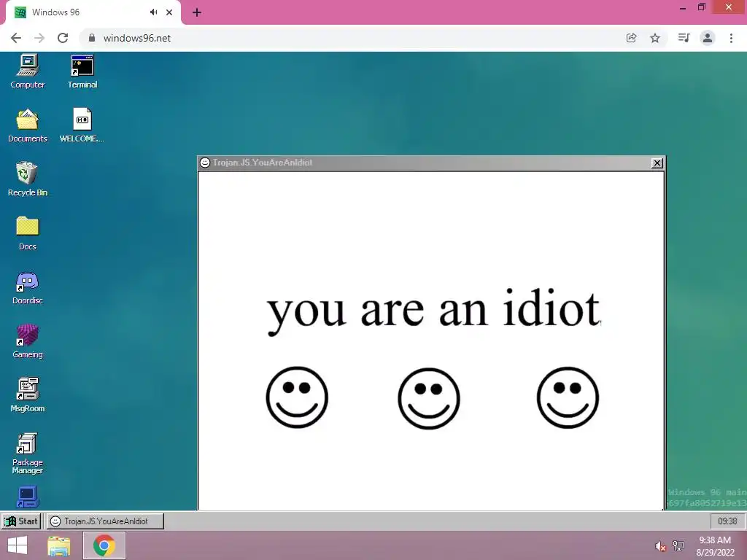Open File Explorer from the host taskbar
Screen dimensions: 747x560
point(58,545)
